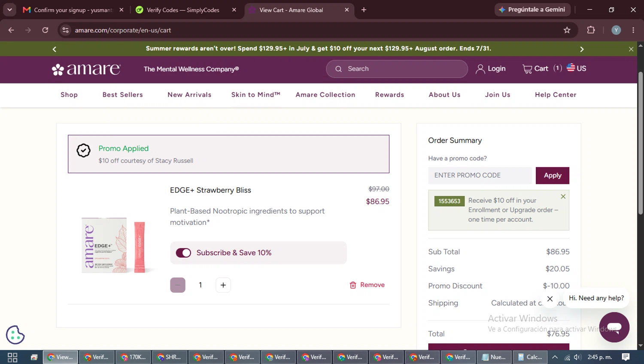
Task: Open the US country selector
Action: click(576, 68)
